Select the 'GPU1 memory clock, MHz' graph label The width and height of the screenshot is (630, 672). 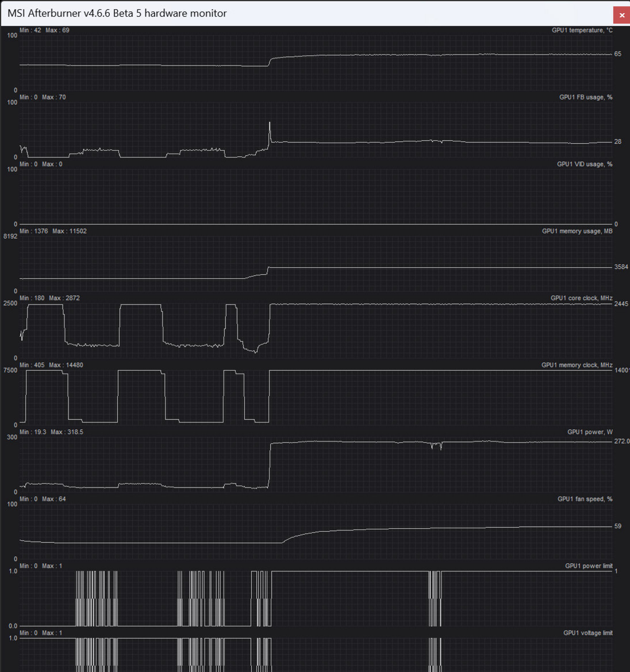click(x=577, y=365)
